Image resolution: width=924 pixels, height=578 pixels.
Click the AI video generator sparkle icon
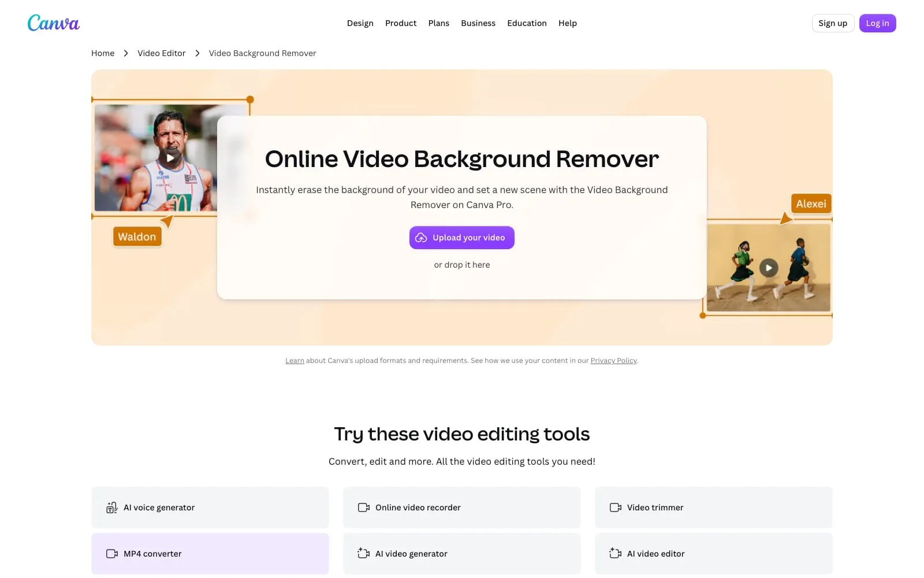[x=363, y=553]
